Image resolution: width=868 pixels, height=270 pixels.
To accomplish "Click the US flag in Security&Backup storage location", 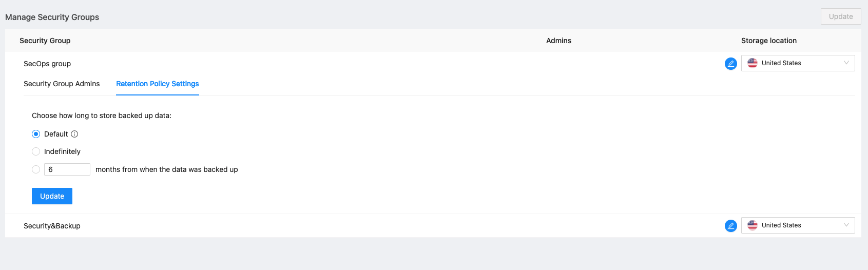I will tap(753, 225).
